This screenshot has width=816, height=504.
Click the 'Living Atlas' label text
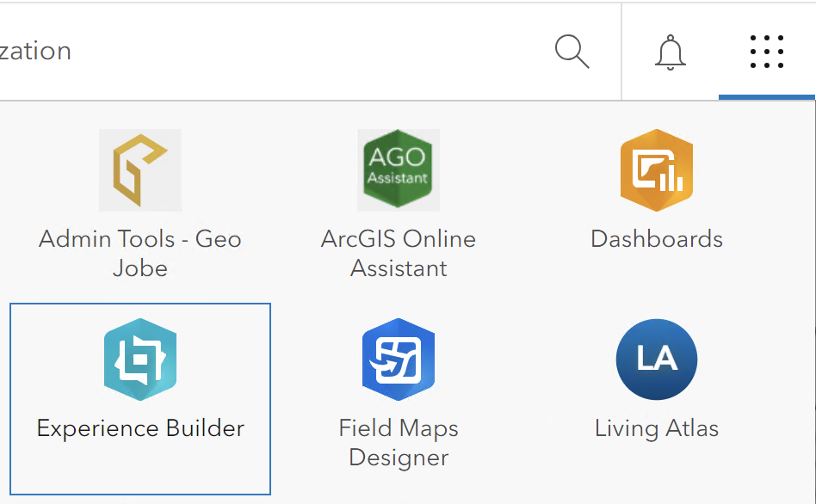coord(656,428)
